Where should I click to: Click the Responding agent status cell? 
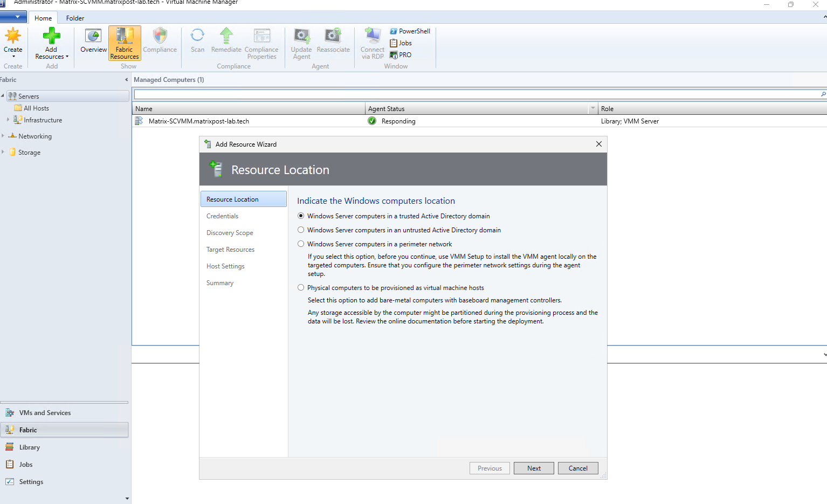click(398, 121)
